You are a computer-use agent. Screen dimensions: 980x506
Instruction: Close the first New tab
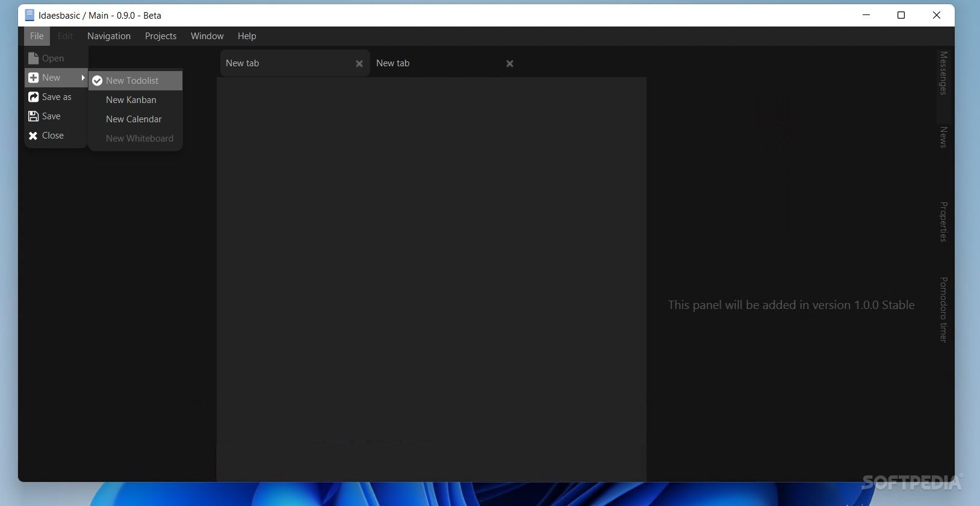(359, 64)
